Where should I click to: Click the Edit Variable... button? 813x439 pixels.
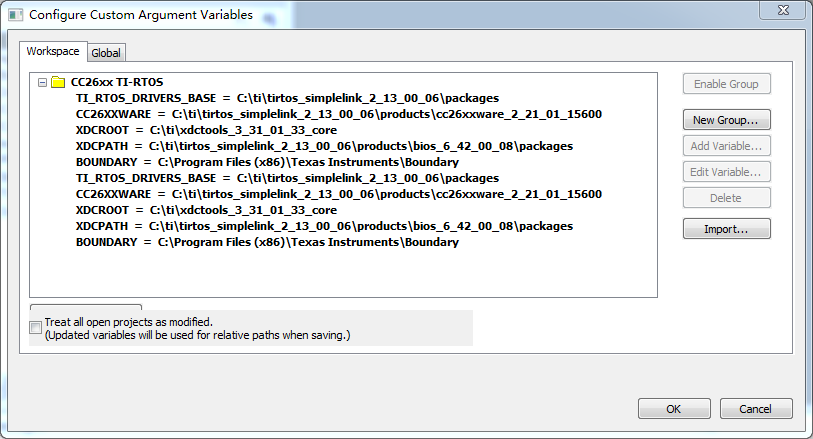coord(726,172)
